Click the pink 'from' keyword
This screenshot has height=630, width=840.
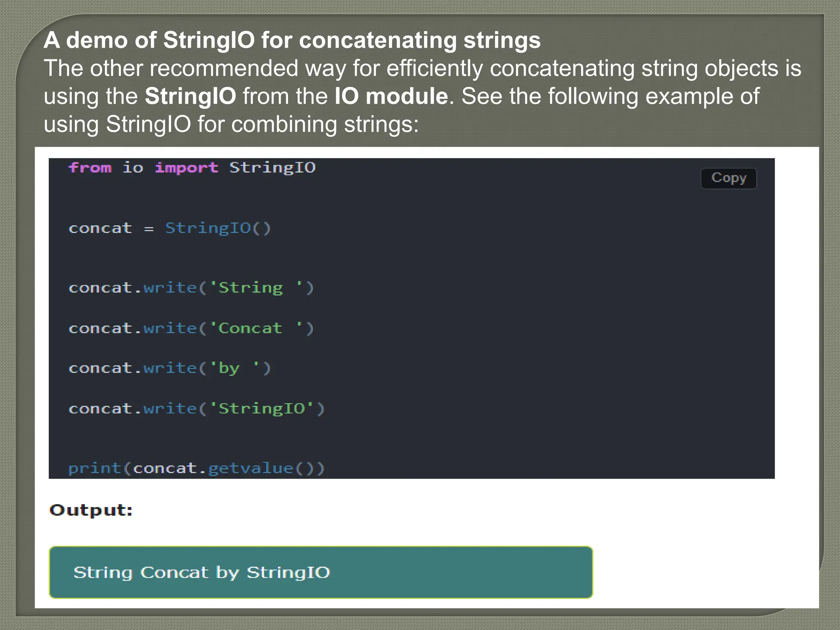pos(90,168)
